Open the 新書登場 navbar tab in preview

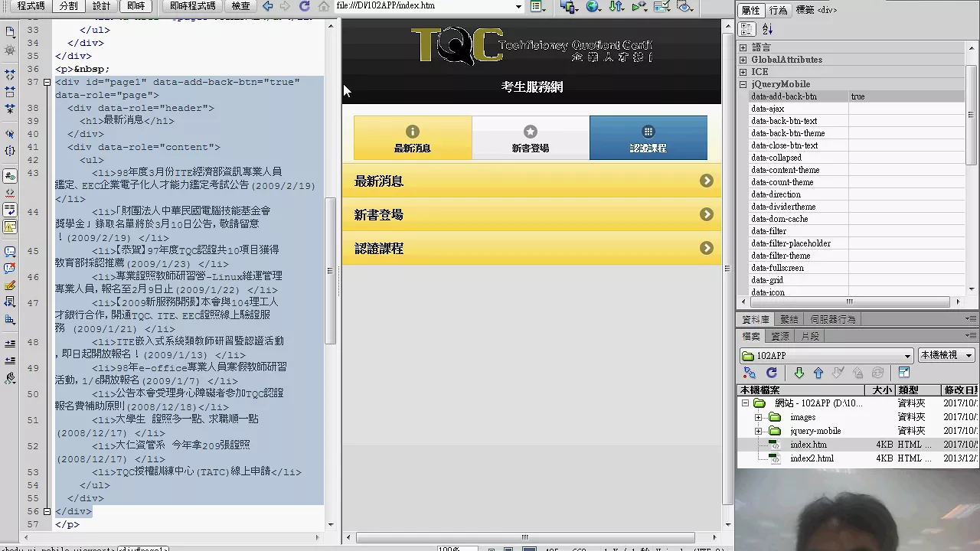point(531,138)
